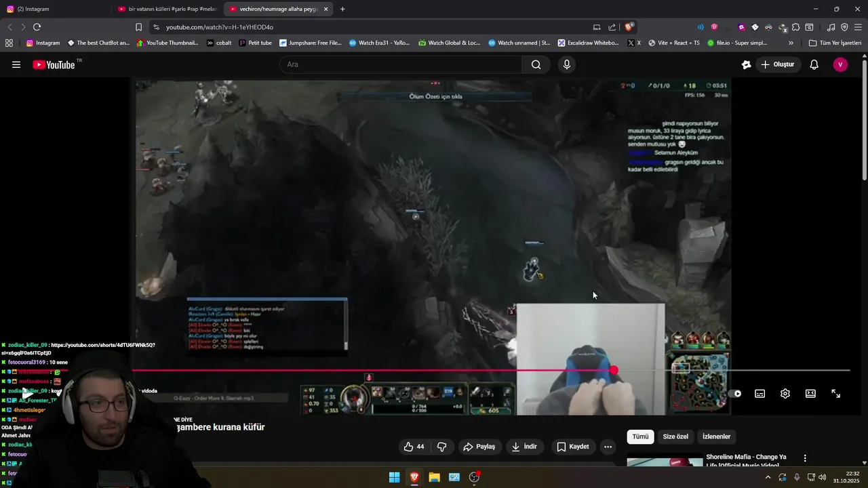
Task: Select the Tümü filter chip
Action: click(x=640, y=436)
